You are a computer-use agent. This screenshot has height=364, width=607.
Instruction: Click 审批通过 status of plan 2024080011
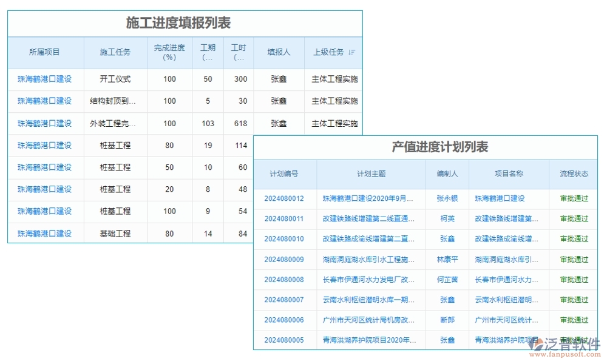pyautogui.click(x=572, y=218)
